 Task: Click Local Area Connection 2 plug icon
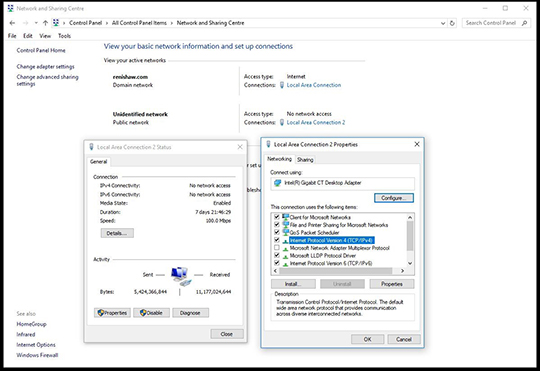(282, 122)
